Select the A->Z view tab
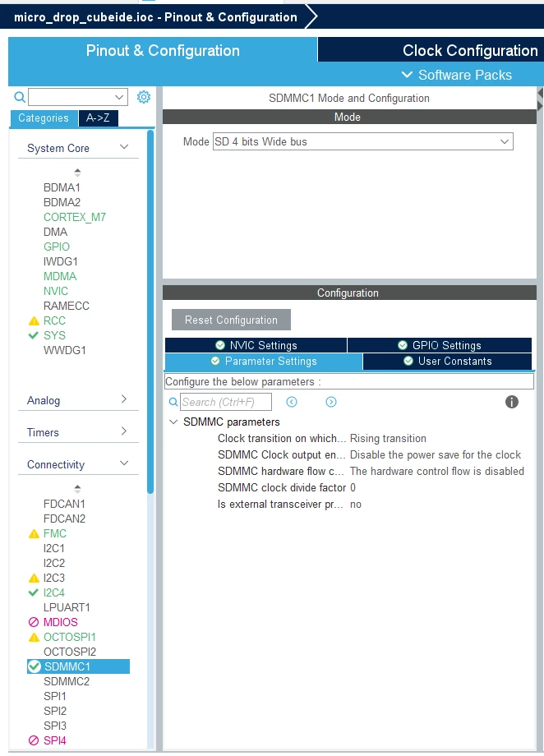 click(x=98, y=118)
